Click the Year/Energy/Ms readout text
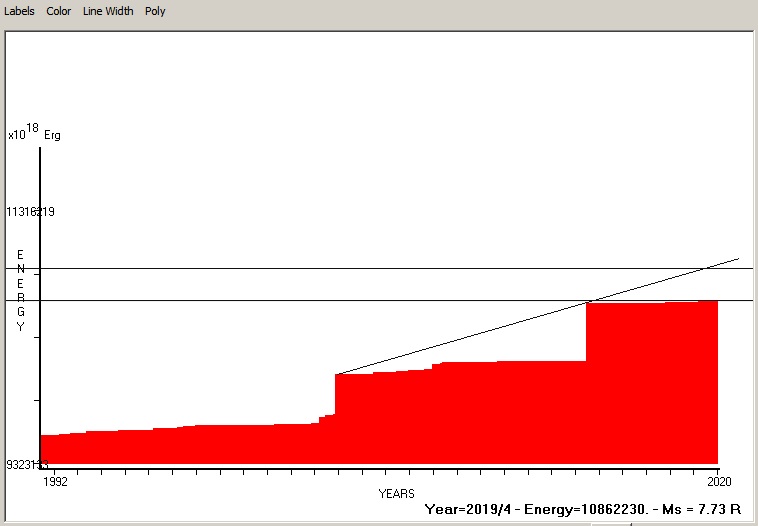Viewport: 758px width, 526px height. tap(582, 509)
